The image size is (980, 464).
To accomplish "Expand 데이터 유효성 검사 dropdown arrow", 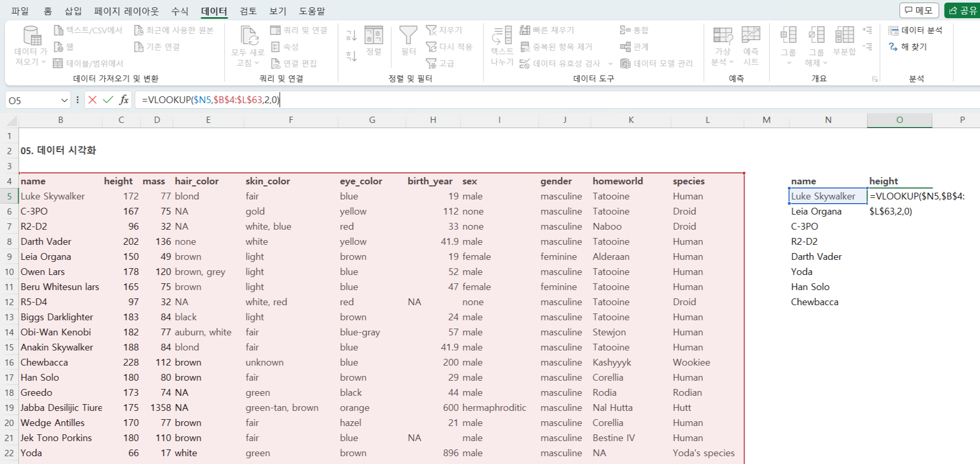I will (611, 64).
